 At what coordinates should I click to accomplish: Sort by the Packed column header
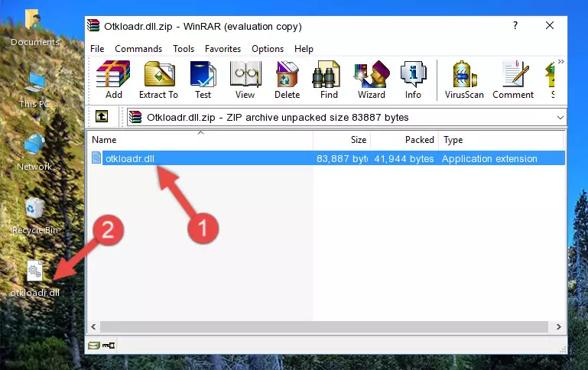tap(404, 140)
